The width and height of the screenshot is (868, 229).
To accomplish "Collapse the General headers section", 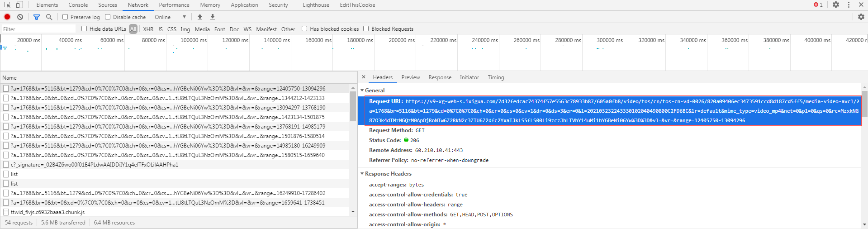I will (362, 91).
